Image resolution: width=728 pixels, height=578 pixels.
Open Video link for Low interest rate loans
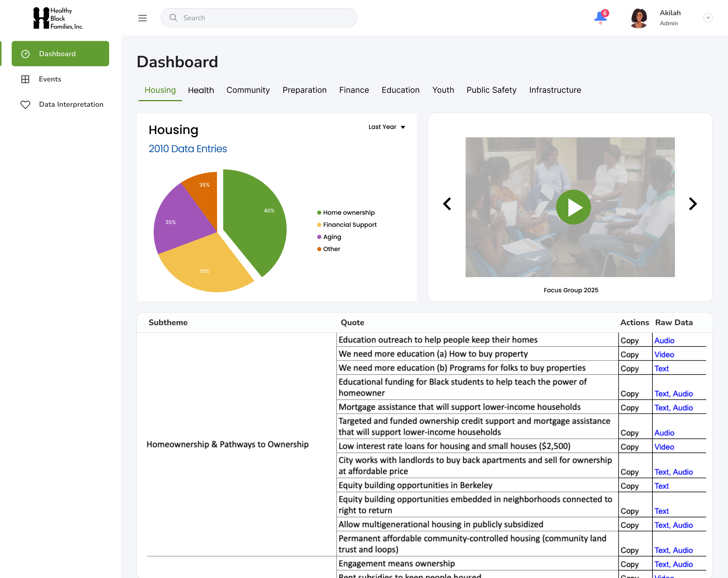click(664, 447)
